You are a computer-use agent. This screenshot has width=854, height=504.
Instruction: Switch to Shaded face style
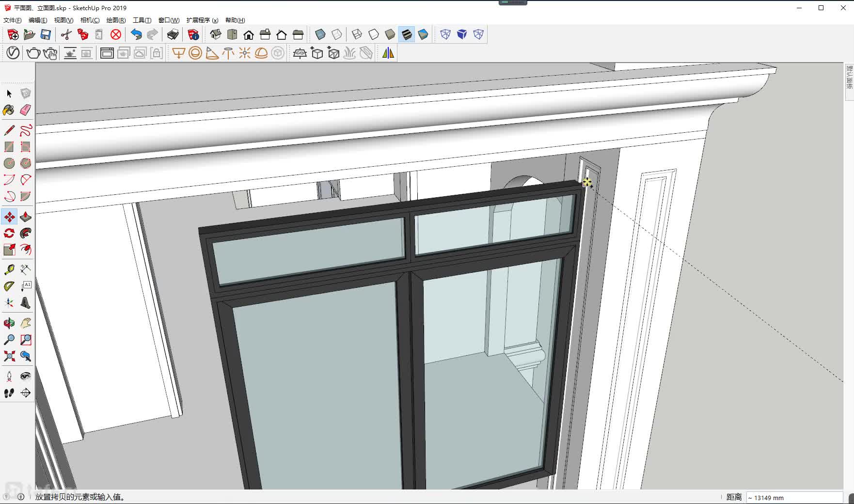[390, 34]
